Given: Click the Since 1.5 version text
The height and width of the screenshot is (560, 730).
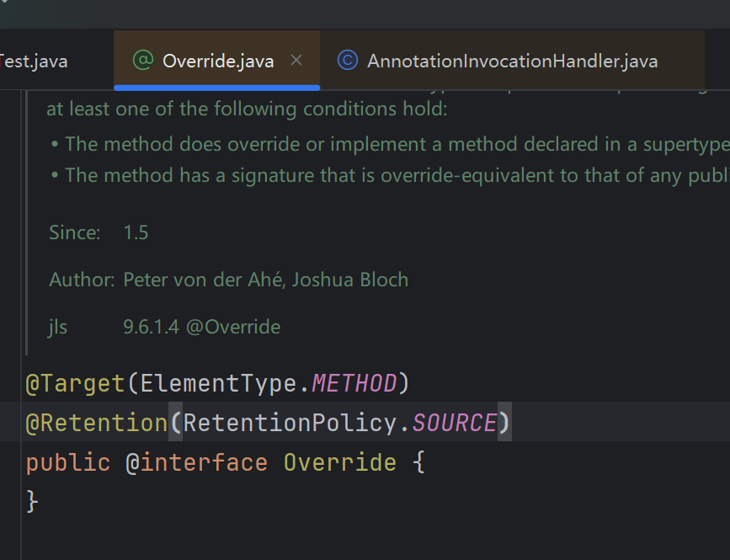Looking at the screenshot, I should click(136, 232).
